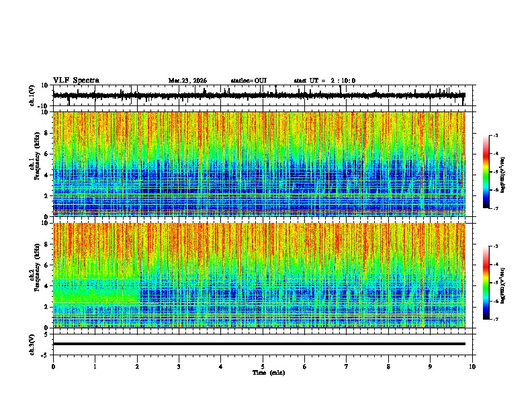Click the ch.1 "Frequency (kHz)" axis label
Image resolution: width=532 pixels, height=411 pixels.
point(38,156)
